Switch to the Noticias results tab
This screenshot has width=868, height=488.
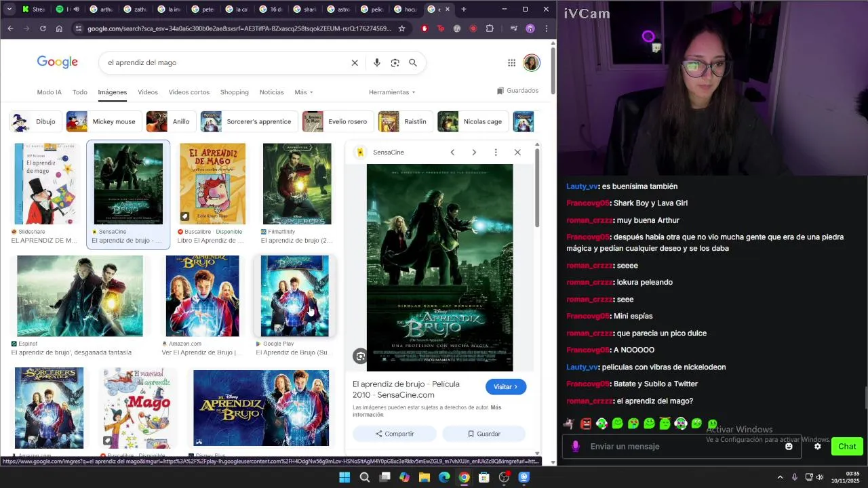[272, 92]
